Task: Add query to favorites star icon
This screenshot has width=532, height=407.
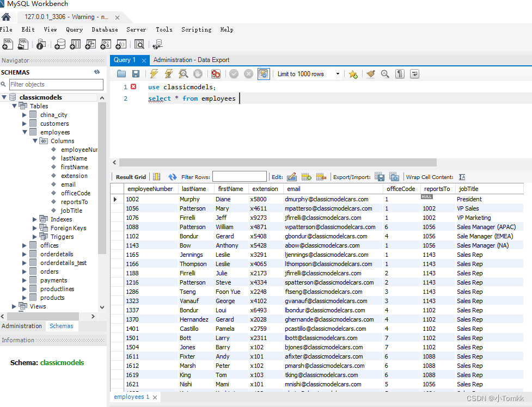Action: (x=353, y=74)
